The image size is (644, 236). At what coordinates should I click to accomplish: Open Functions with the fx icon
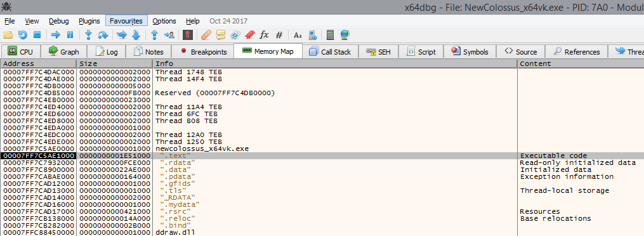(x=264, y=35)
